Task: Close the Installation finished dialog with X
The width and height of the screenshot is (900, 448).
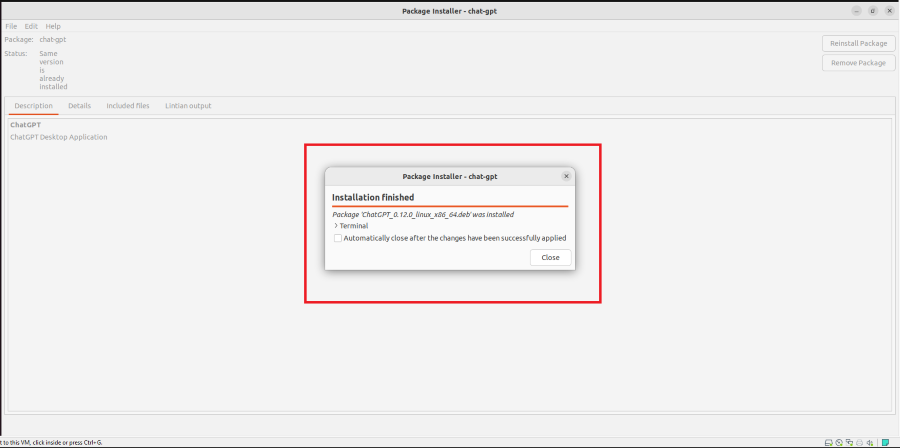Action: pyautogui.click(x=566, y=176)
